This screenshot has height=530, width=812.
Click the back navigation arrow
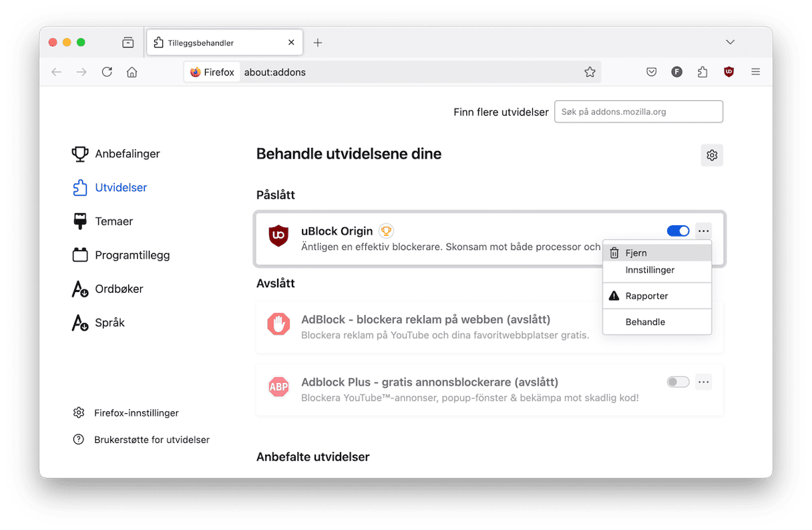tap(57, 72)
